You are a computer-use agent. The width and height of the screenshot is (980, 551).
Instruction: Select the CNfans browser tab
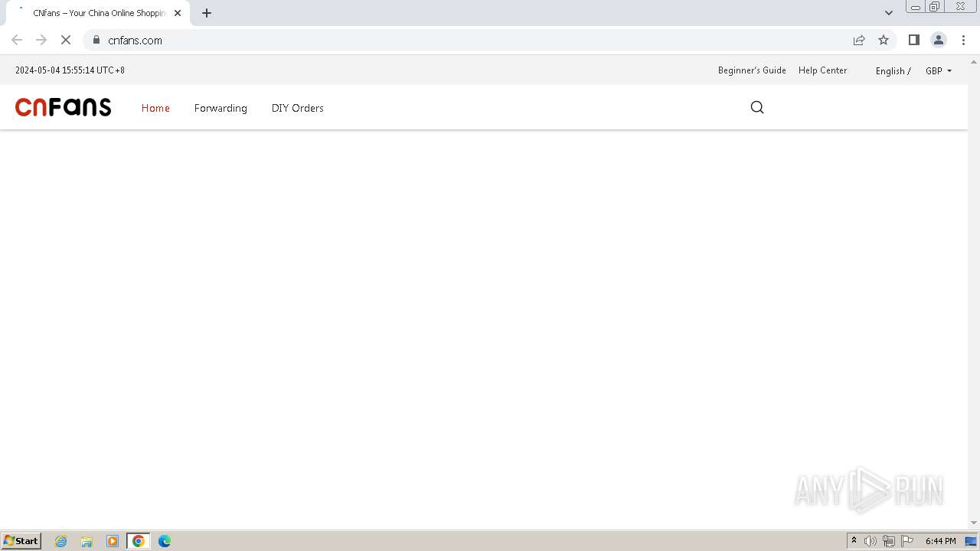point(98,13)
